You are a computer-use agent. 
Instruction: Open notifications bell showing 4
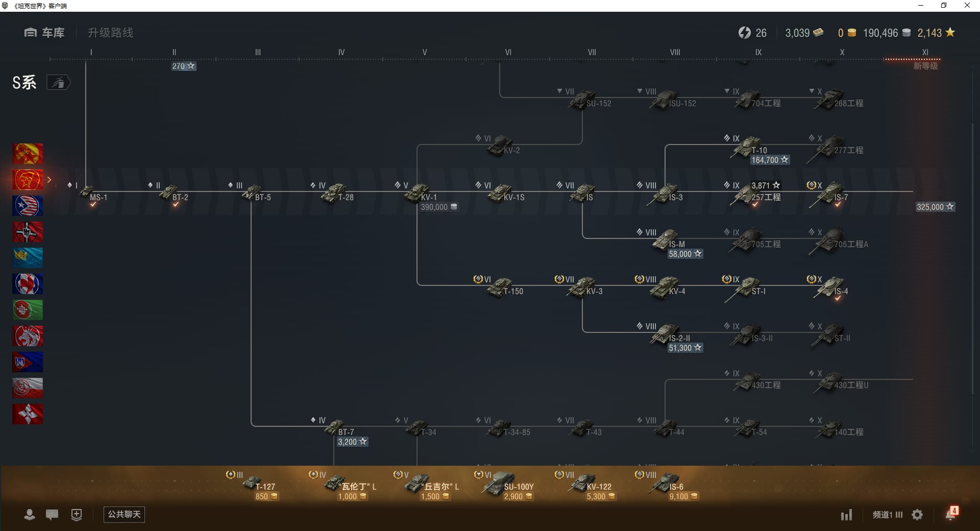pos(951,514)
